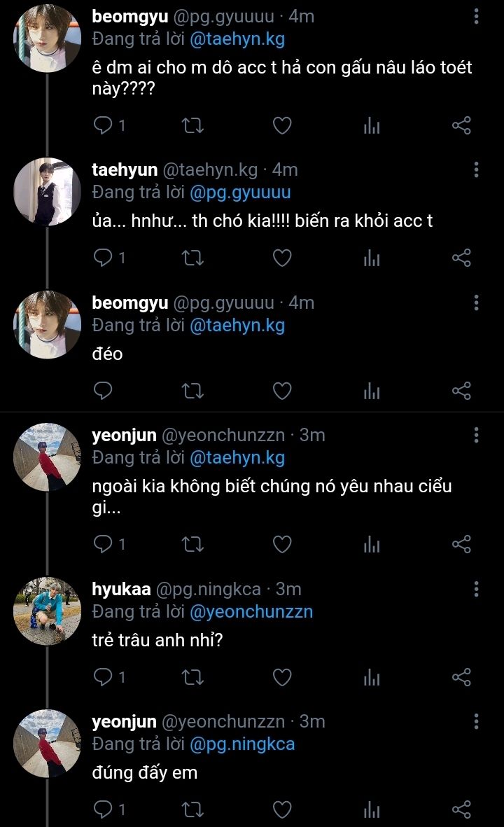Open taehyun's profile picture
Viewport: 504px width, 827px height.
tap(48, 192)
